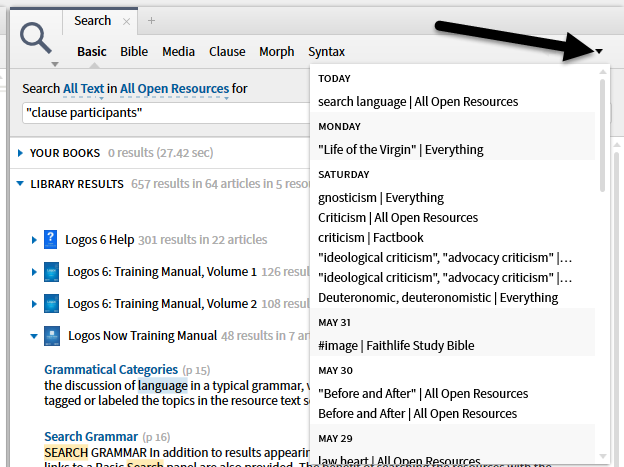
Task: Expand Logos 6: Training Manual, Volume 2
Action: pos(34,304)
